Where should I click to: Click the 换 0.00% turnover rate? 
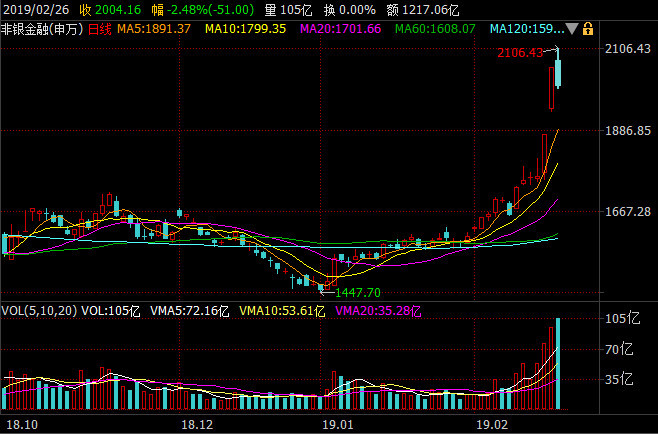(x=349, y=10)
